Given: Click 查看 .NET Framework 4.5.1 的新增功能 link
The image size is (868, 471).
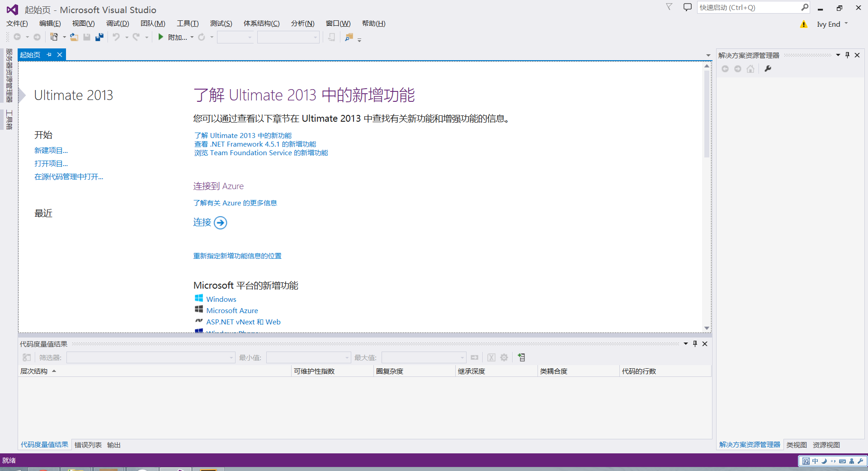Looking at the screenshot, I should 255,144.
